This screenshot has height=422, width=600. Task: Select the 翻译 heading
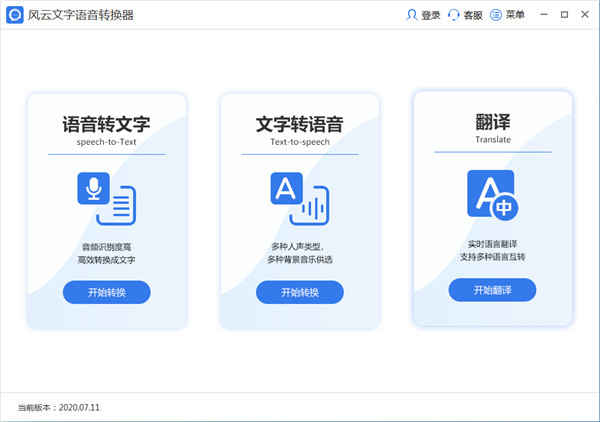[x=493, y=122]
